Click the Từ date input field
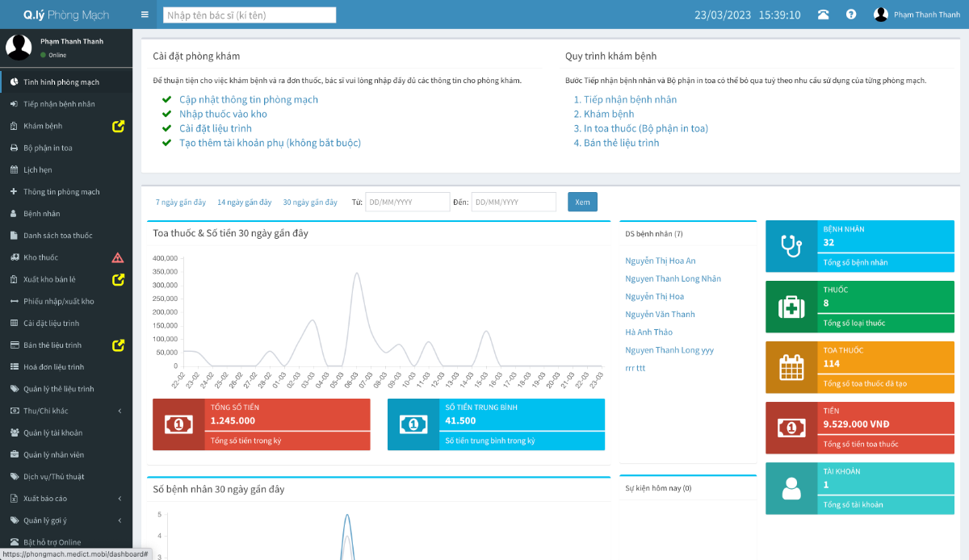969x560 pixels. (x=408, y=202)
